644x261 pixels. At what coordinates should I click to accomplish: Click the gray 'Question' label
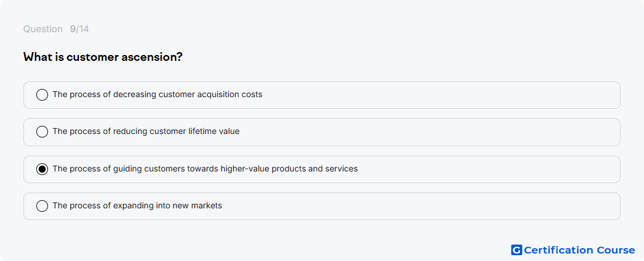point(43,29)
